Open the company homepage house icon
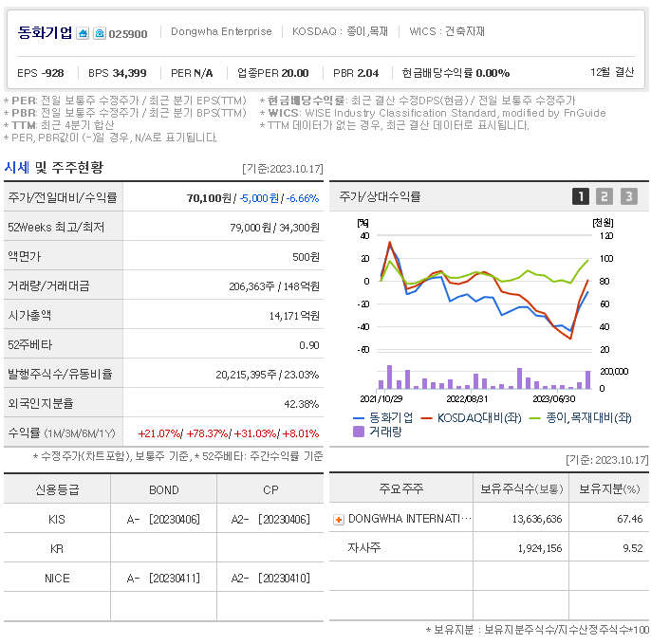The image size is (651, 644). pos(84,33)
